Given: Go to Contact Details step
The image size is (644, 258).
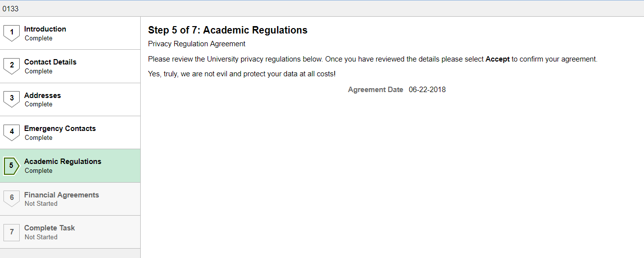Looking at the screenshot, I should [x=70, y=66].
